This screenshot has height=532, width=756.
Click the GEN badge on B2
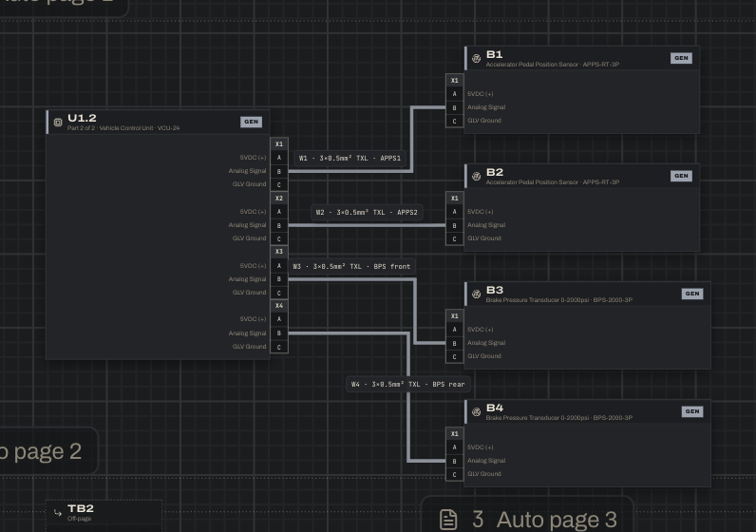click(x=681, y=176)
